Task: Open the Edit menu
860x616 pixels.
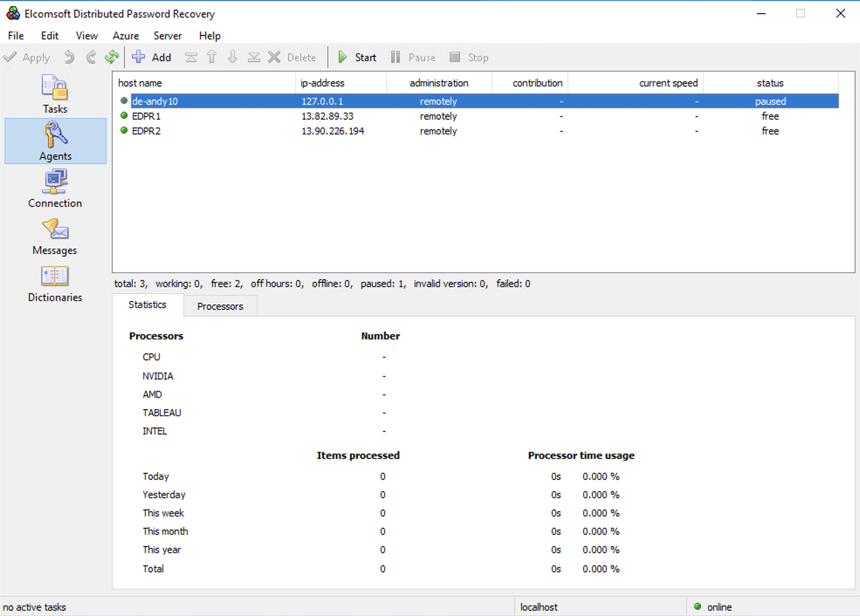Action: pyautogui.click(x=50, y=36)
